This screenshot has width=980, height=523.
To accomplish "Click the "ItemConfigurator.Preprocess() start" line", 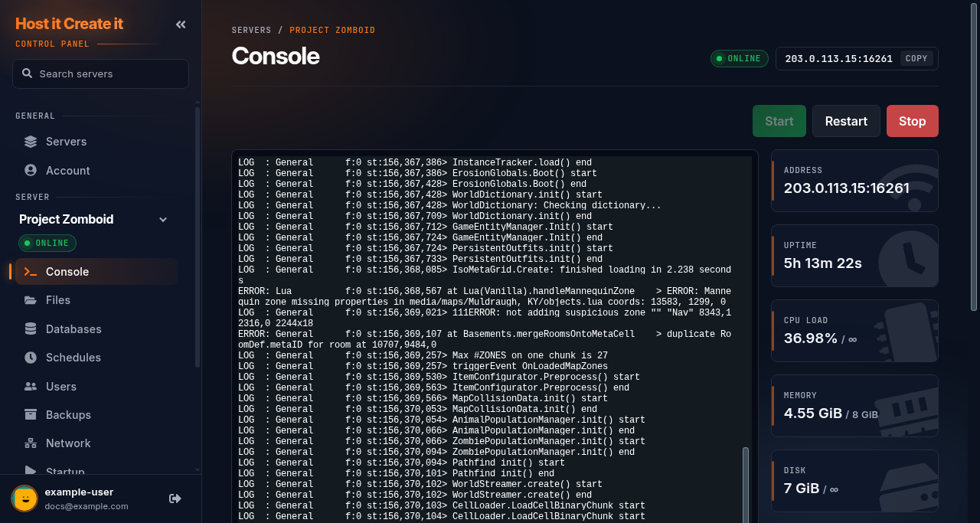I will tap(439, 377).
